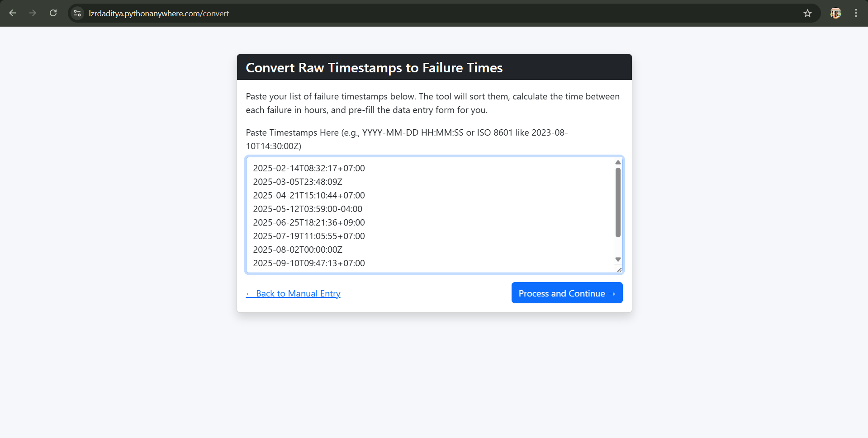Click the browser back navigation arrow
Image resolution: width=868 pixels, height=438 pixels.
click(13, 13)
